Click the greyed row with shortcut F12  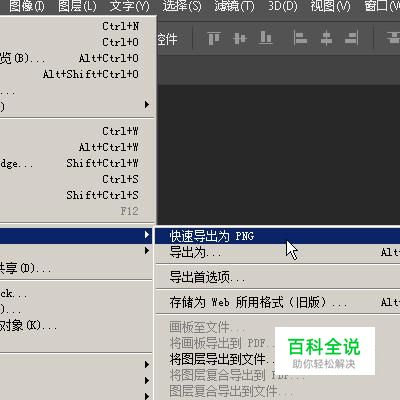pos(77,211)
